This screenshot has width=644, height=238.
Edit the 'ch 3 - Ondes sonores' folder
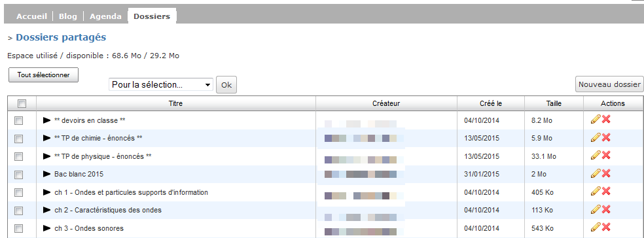[595, 228]
